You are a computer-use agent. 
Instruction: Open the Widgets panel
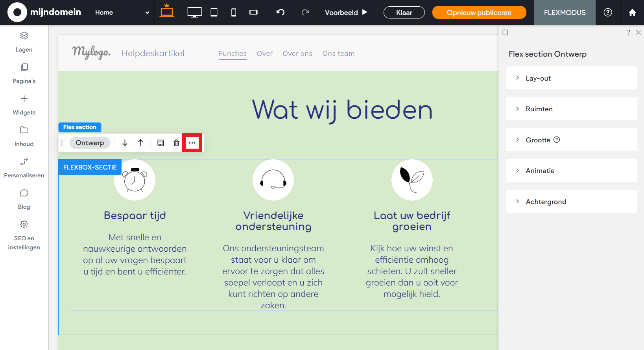(x=24, y=105)
